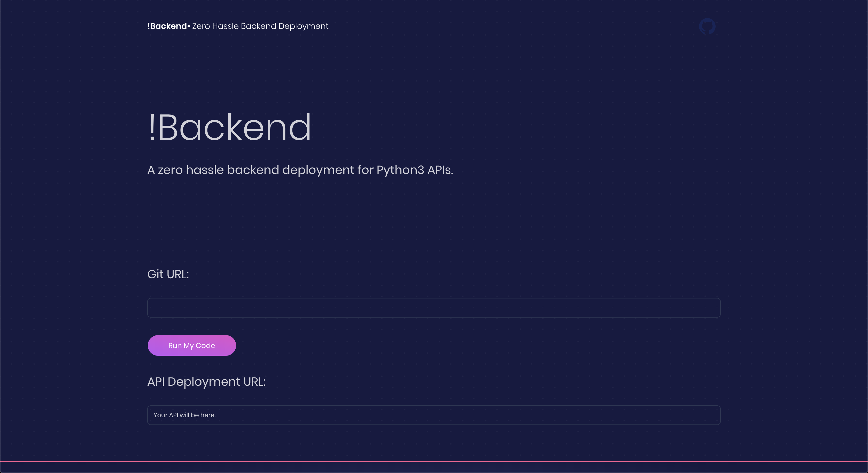868x473 pixels.
Task: Click the word 'Run' on the purple button
Action: [x=175, y=345]
